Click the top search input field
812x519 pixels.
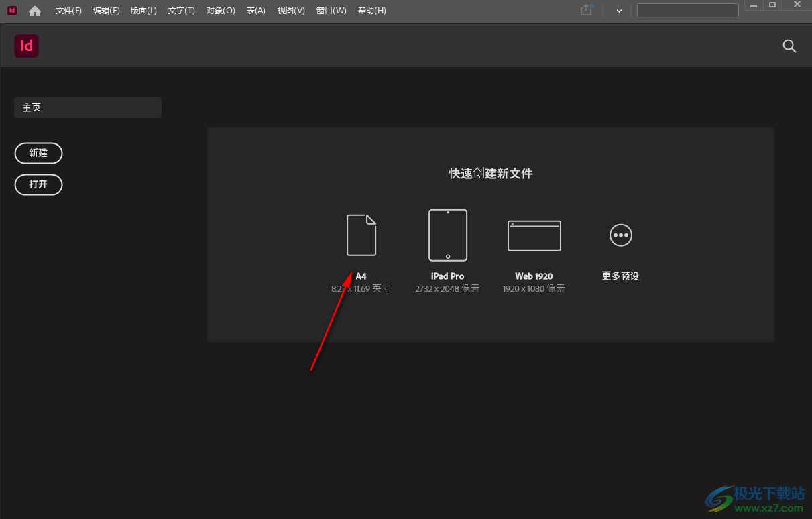click(x=688, y=10)
